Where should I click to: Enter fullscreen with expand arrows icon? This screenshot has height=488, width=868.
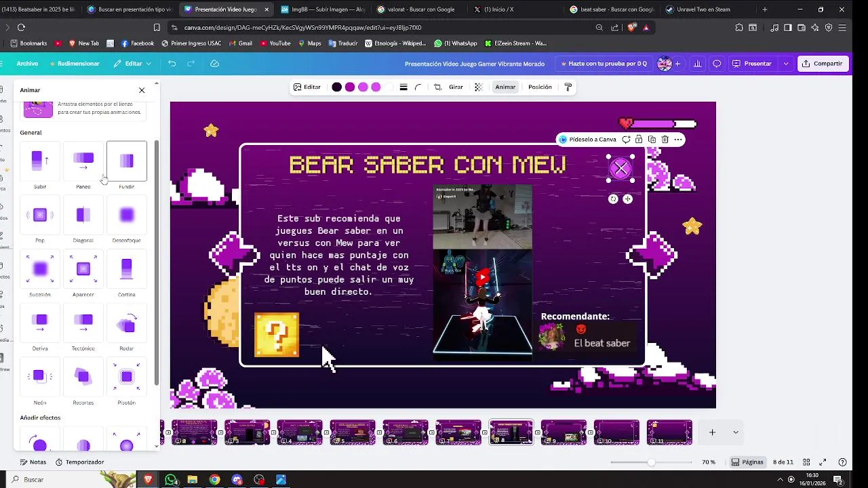[x=823, y=462]
